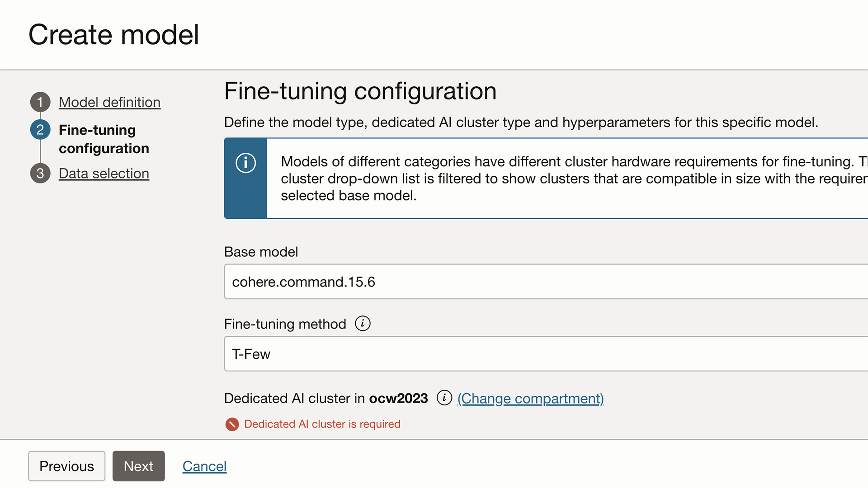
Task: Click the Previous button
Action: point(66,466)
